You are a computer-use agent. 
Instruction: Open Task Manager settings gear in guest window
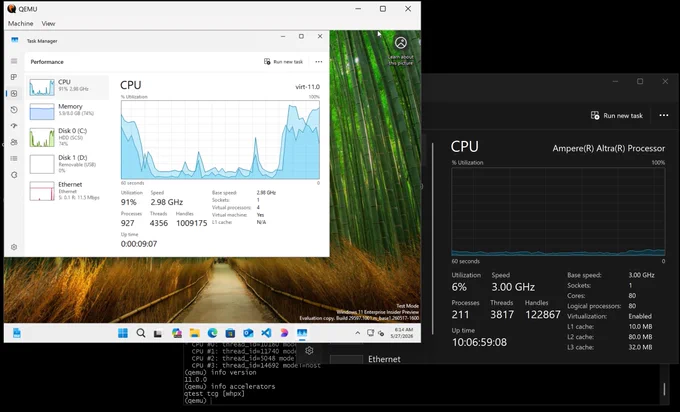[14, 247]
